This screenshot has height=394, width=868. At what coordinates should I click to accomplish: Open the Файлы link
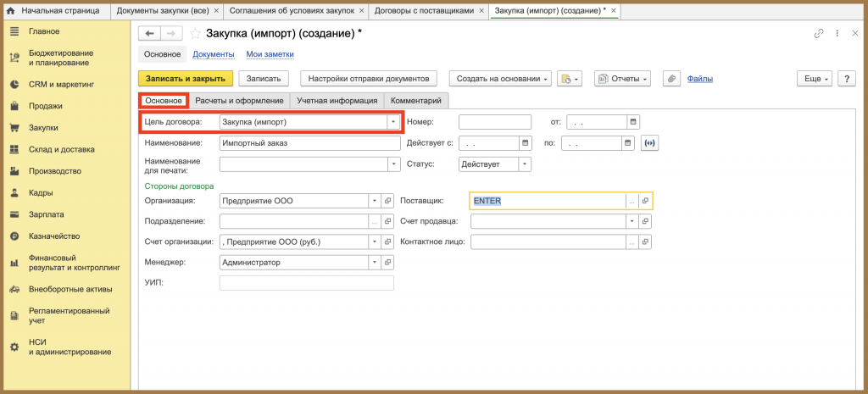[699, 79]
